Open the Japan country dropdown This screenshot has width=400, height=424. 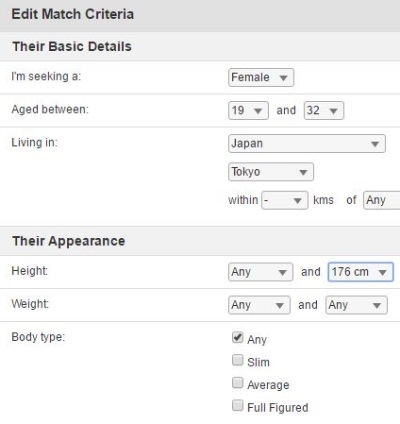[x=307, y=144]
